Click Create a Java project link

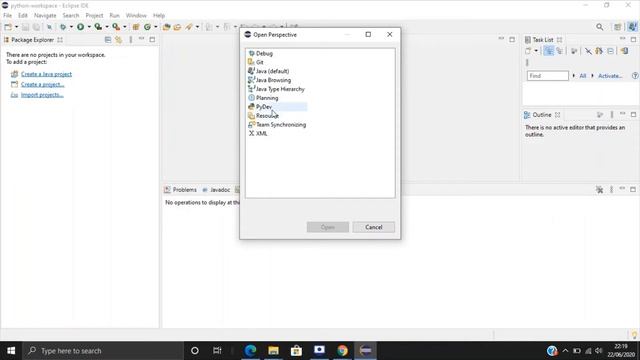coord(47,74)
